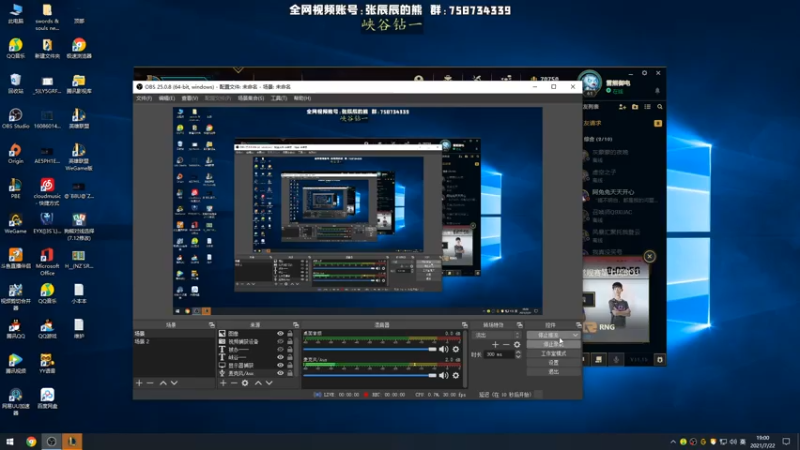
Task: Click the recording button below the streaming button
Action: (553, 344)
